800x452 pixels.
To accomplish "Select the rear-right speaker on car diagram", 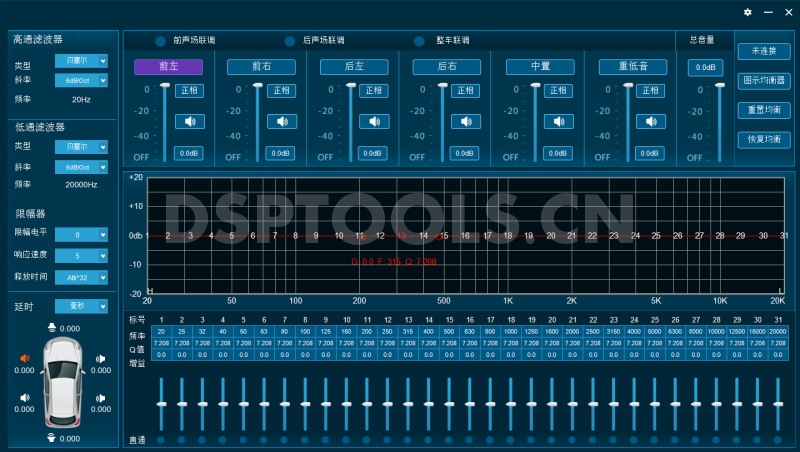I will click(x=101, y=398).
